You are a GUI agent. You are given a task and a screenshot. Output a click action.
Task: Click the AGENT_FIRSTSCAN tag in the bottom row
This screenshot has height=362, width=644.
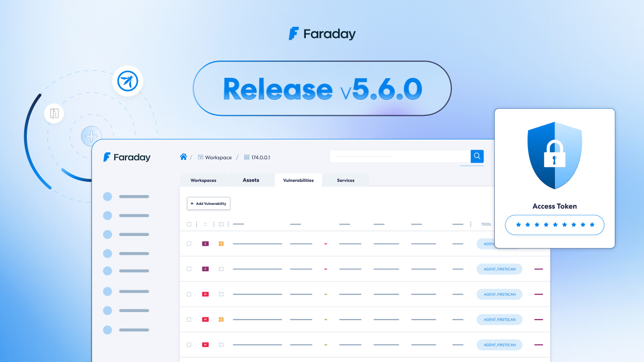(500, 345)
